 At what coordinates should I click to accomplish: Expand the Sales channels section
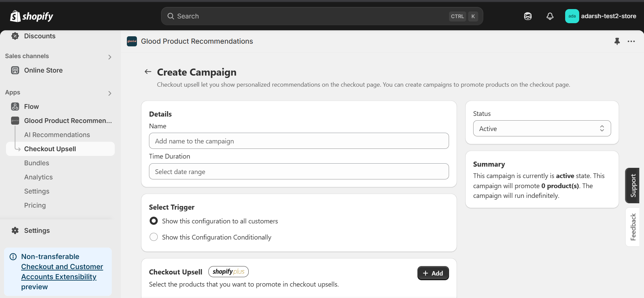click(110, 57)
